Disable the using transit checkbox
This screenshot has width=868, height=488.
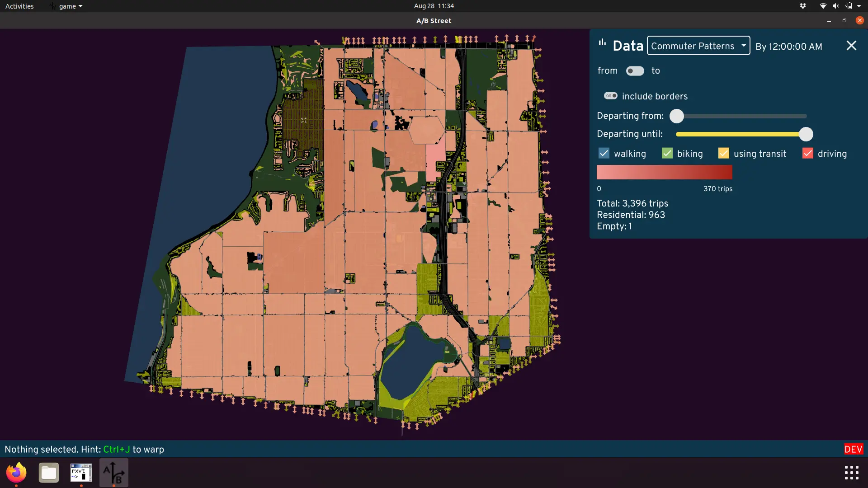723,153
